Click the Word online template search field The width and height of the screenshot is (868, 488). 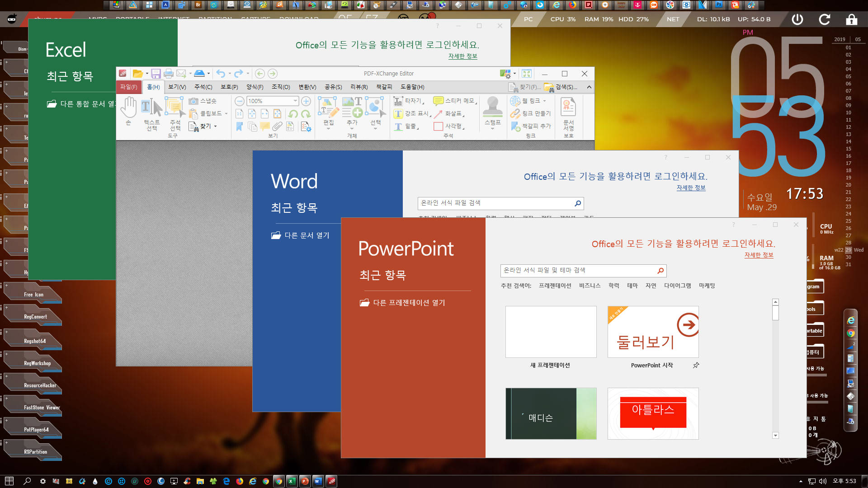click(500, 203)
